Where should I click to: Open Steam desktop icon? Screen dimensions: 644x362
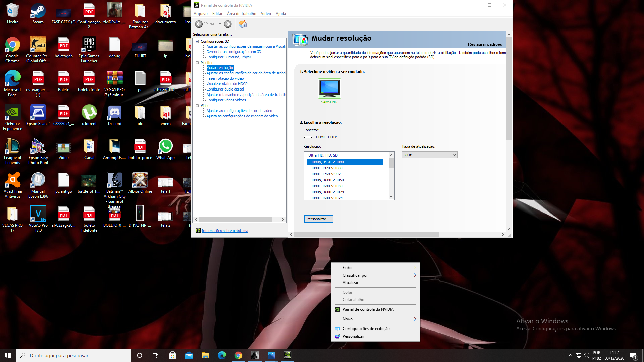click(38, 14)
